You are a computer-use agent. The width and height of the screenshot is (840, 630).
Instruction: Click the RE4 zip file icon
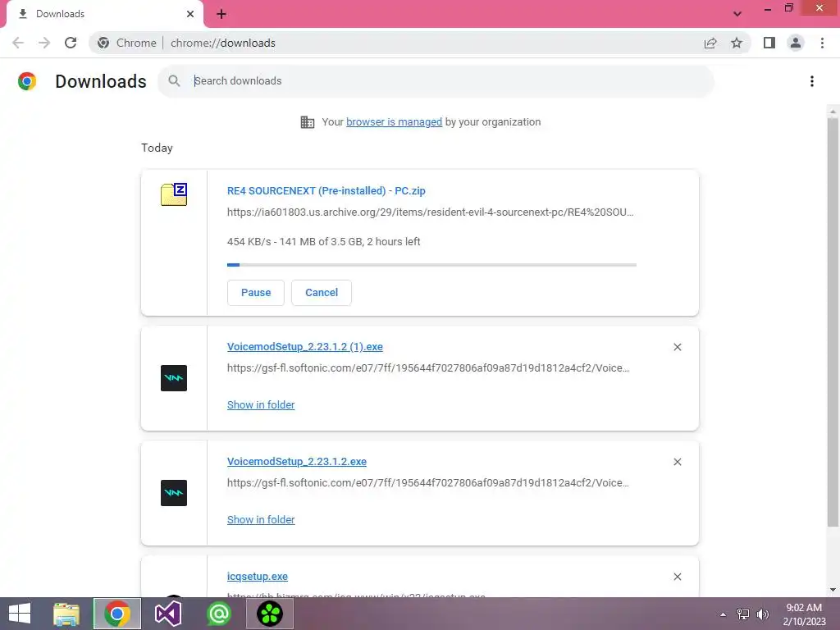click(174, 194)
